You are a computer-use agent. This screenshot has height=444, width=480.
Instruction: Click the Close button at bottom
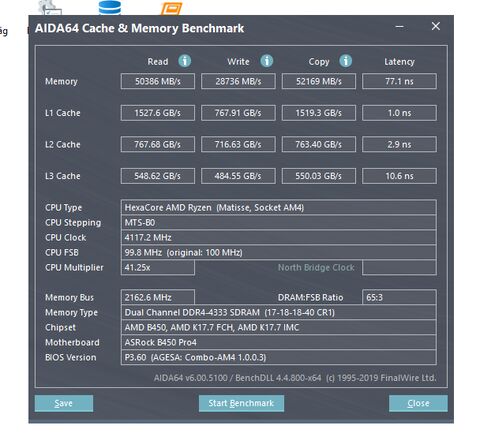coord(418,403)
